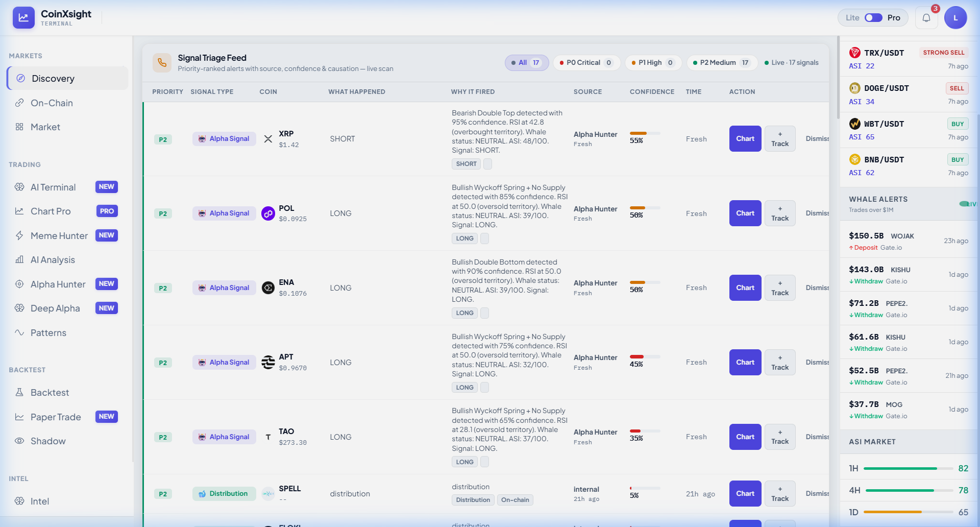Viewport: 980px width, 527px height.
Task: Open Chart for the XRP signal
Action: 745,138
